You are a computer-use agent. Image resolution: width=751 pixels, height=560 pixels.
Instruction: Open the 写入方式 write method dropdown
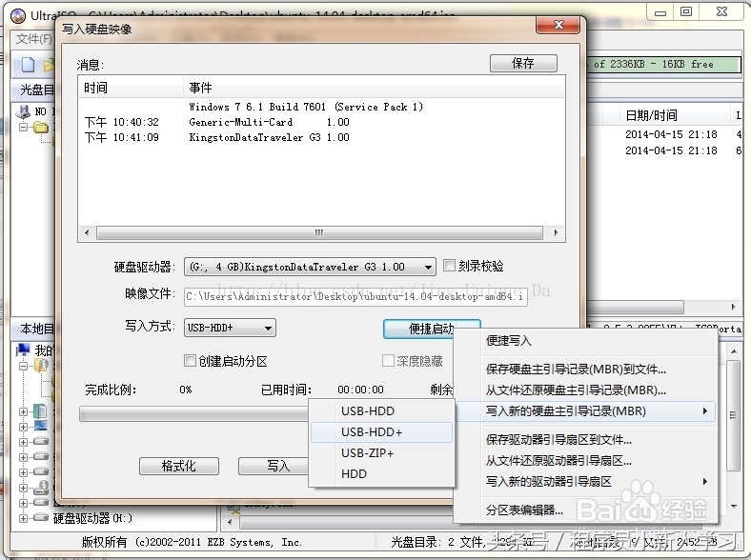[230, 328]
